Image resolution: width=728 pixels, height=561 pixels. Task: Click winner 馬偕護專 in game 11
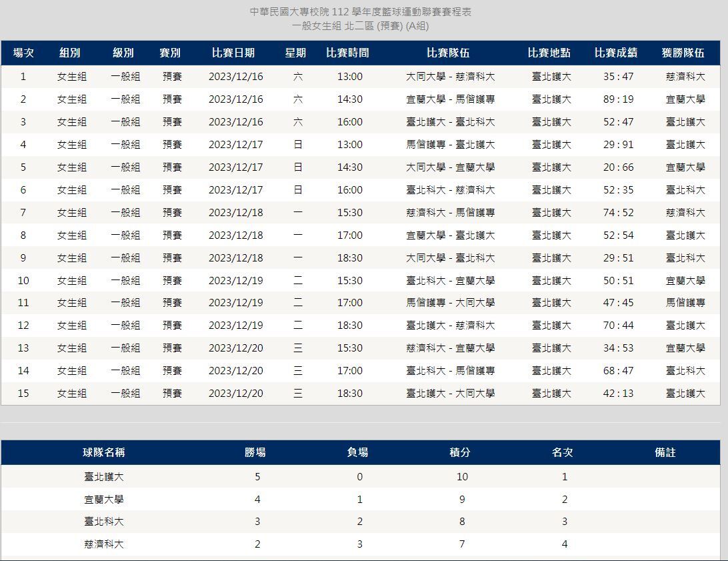coord(685,303)
